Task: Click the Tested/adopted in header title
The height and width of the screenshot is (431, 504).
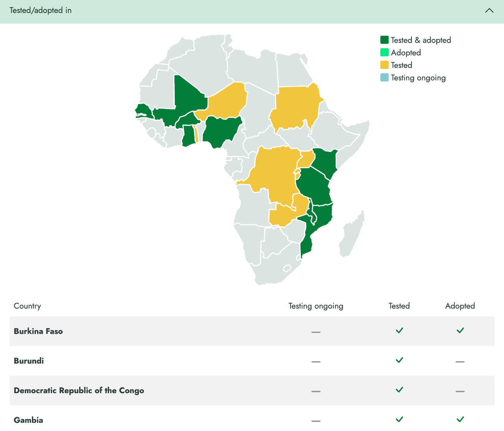Action: (41, 11)
